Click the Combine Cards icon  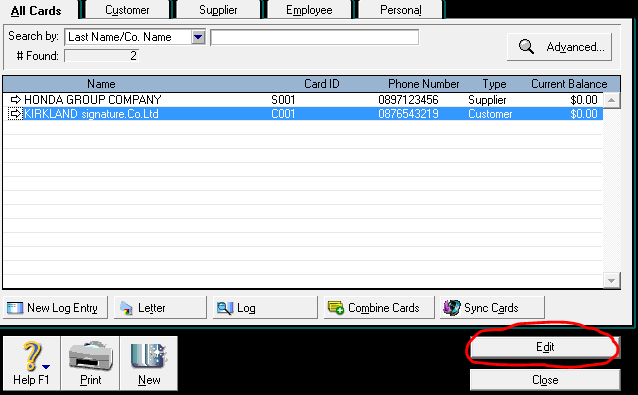pos(336,308)
